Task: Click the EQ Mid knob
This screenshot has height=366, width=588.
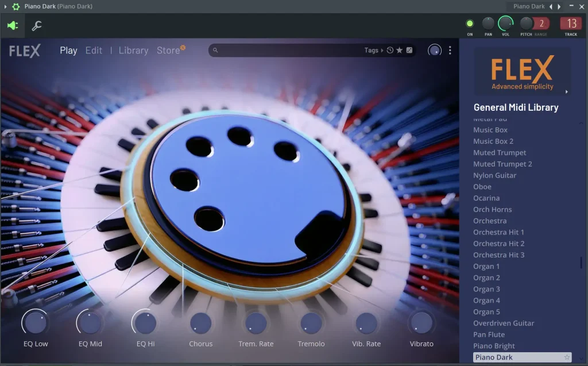Action: 90,322
